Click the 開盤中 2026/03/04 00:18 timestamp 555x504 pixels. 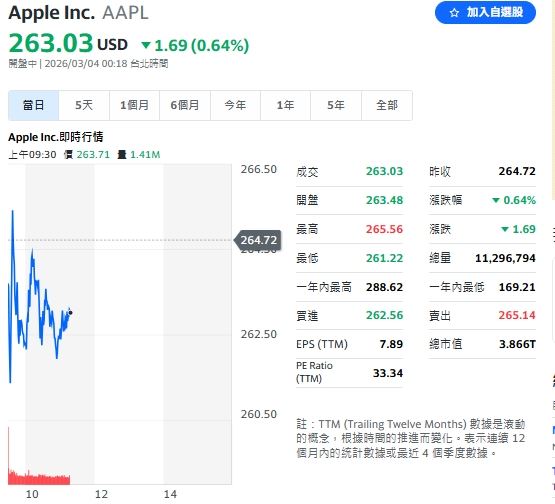click(x=88, y=64)
